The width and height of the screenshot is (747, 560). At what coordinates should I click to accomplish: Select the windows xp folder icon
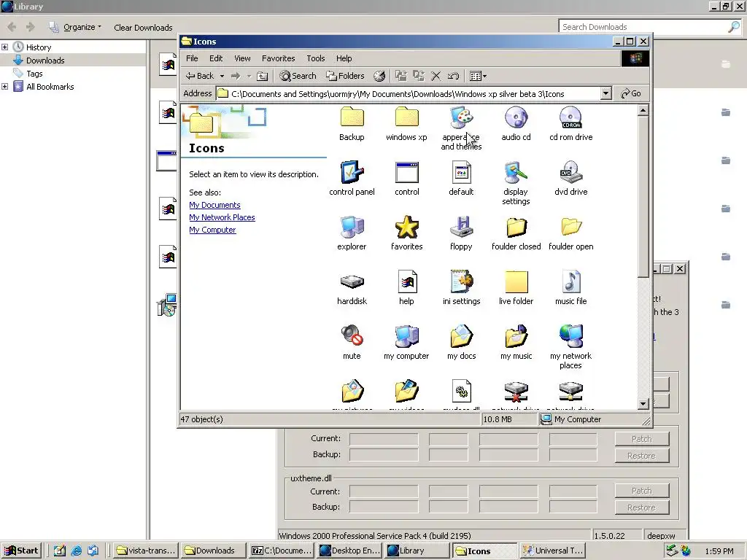[x=406, y=117]
